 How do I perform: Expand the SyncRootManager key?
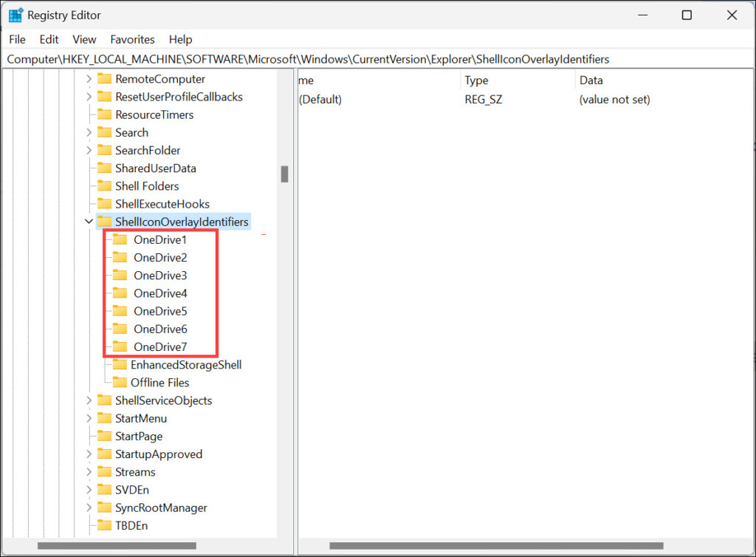(x=89, y=508)
